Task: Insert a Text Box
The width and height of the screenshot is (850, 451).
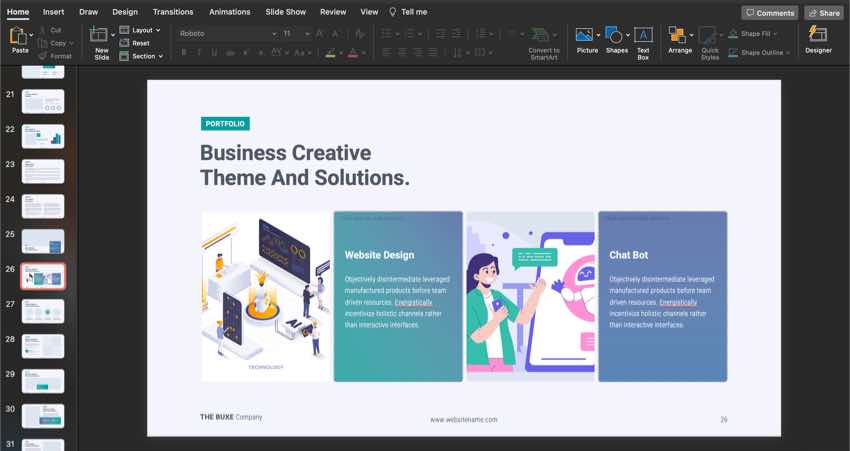Action: click(x=643, y=42)
